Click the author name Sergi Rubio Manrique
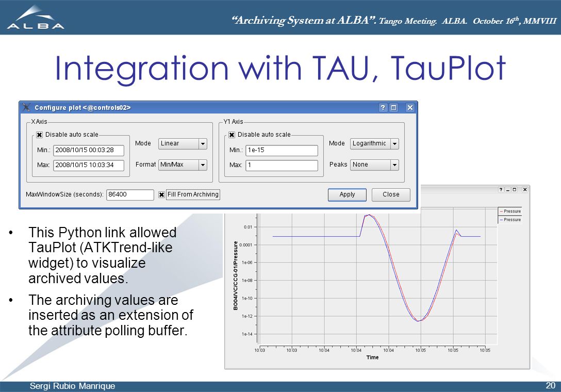 tap(72, 386)
